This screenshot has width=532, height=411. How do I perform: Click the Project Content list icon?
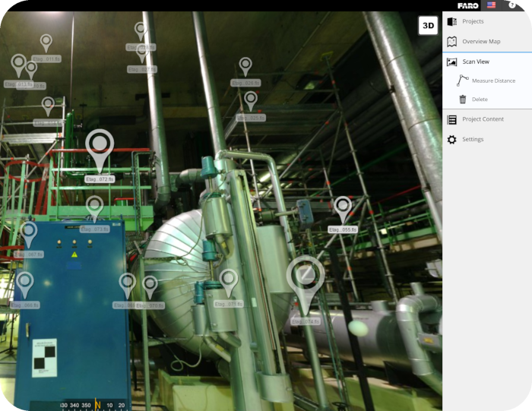452,119
